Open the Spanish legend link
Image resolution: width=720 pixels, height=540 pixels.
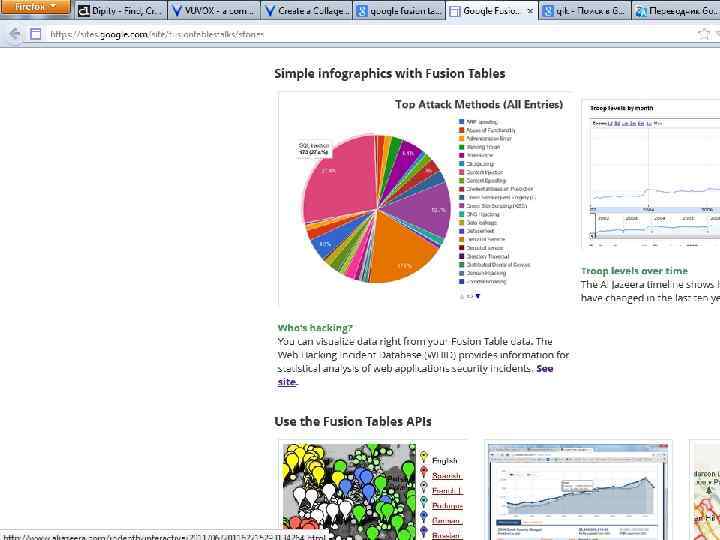(x=447, y=476)
